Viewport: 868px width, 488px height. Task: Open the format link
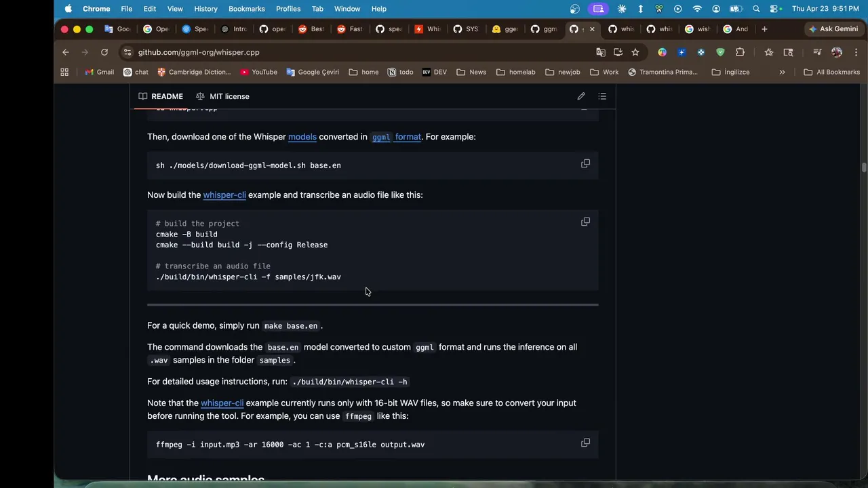(x=408, y=137)
